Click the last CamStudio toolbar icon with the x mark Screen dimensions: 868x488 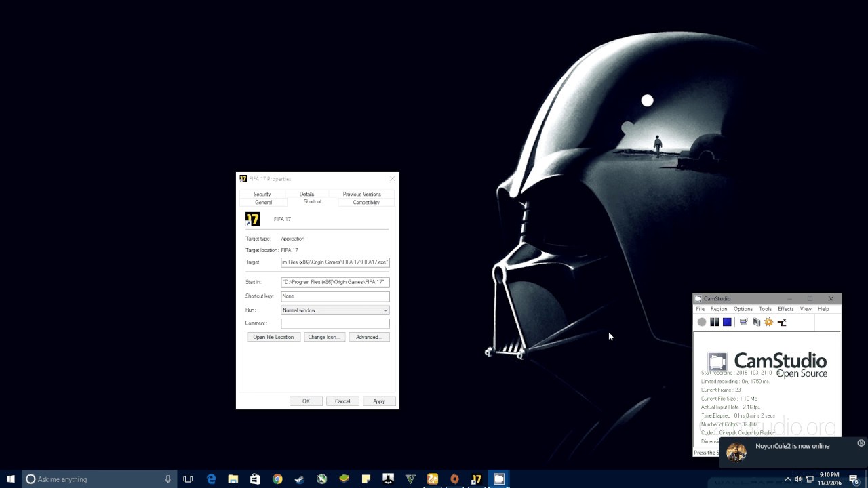click(782, 322)
